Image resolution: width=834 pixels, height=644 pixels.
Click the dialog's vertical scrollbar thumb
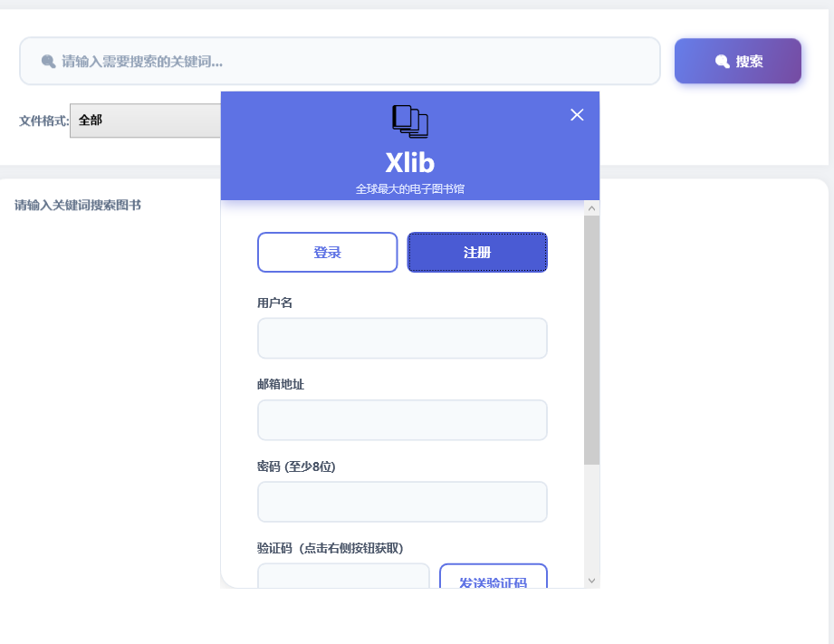click(591, 340)
